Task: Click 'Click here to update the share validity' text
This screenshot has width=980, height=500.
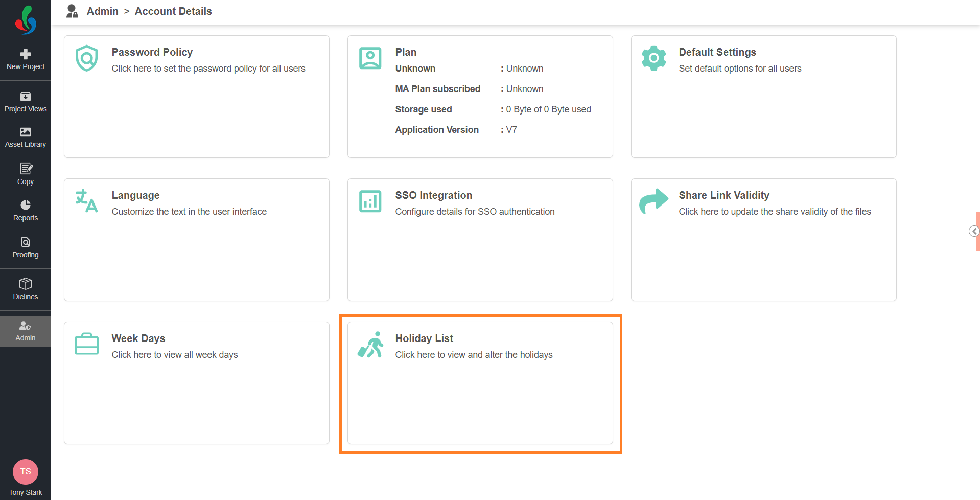Action: coord(775,212)
